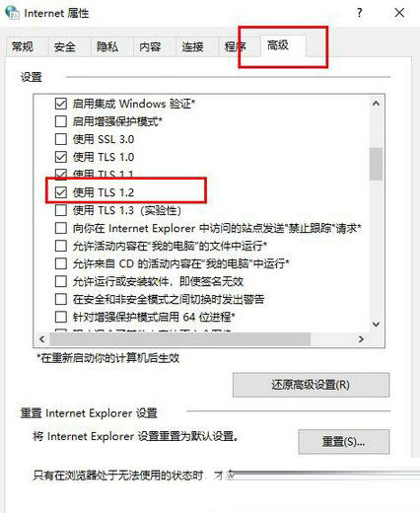The width and height of the screenshot is (420, 513).
Task: Uncheck the 使用 TLS 1.2 checkbox
Action: coord(61,192)
